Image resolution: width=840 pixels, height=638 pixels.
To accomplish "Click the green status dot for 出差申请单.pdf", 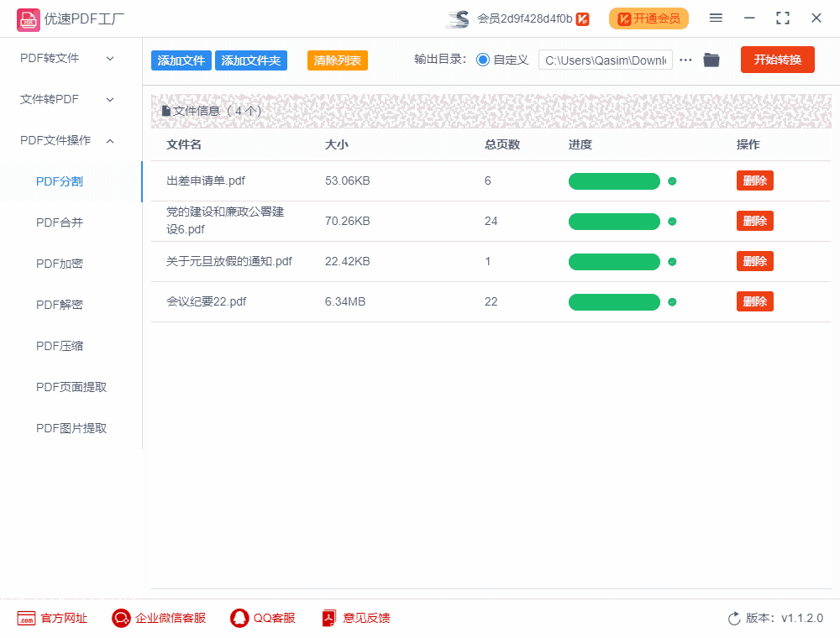I will point(673,180).
